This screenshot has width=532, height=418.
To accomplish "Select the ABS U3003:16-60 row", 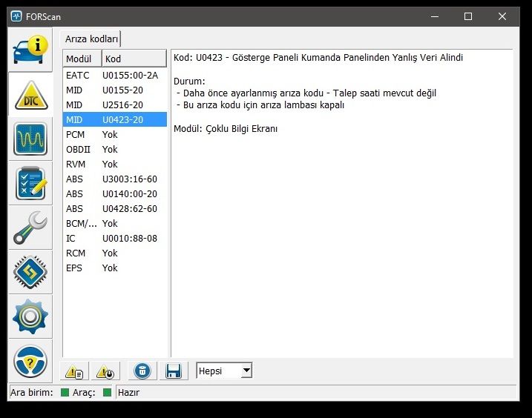I will pyautogui.click(x=115, y=179).
